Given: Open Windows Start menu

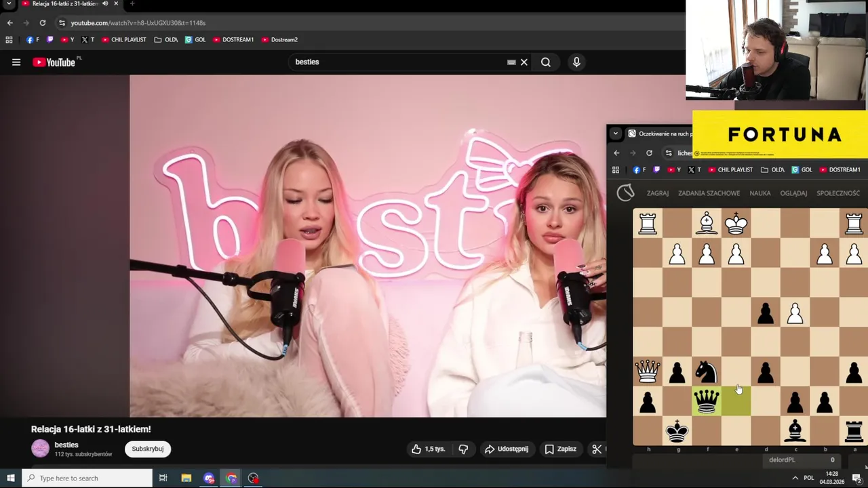Looking at the screenshot, I should coord(10,479).
